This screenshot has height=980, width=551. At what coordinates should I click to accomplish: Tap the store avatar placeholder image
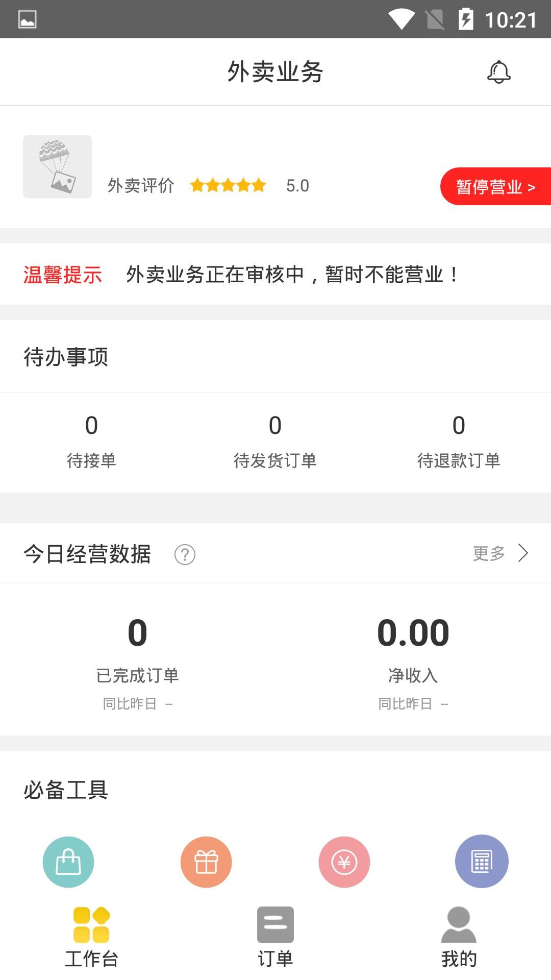point(57,166)
